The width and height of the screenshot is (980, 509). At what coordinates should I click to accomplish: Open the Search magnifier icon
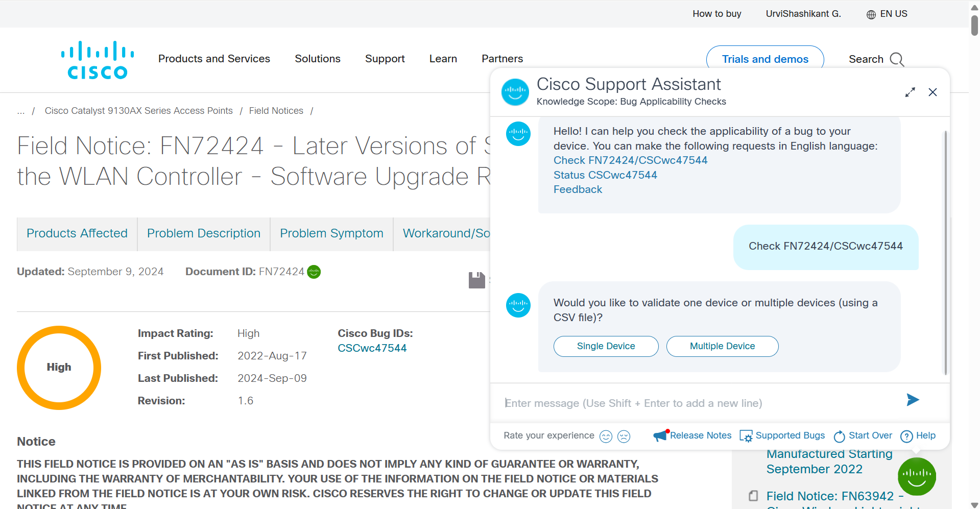pos(897,59)
